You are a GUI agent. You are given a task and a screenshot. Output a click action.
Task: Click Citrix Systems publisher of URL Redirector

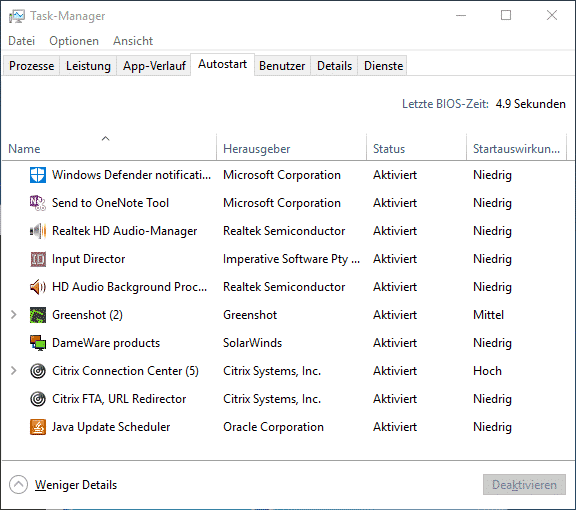tap(272, 399)
